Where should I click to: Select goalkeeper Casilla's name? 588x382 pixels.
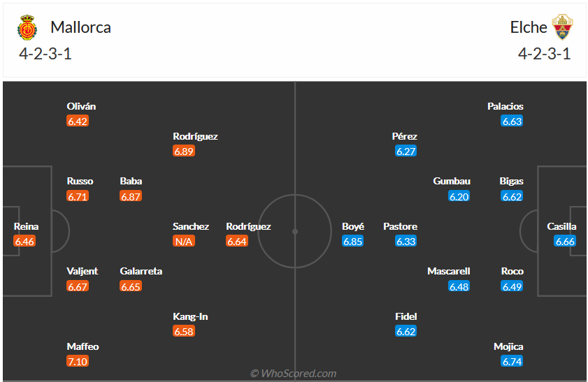pos(562,226)
